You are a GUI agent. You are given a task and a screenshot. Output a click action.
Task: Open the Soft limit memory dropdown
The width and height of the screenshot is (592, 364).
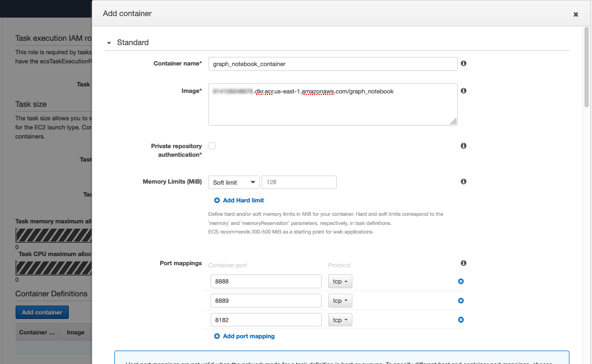point(234,183)
